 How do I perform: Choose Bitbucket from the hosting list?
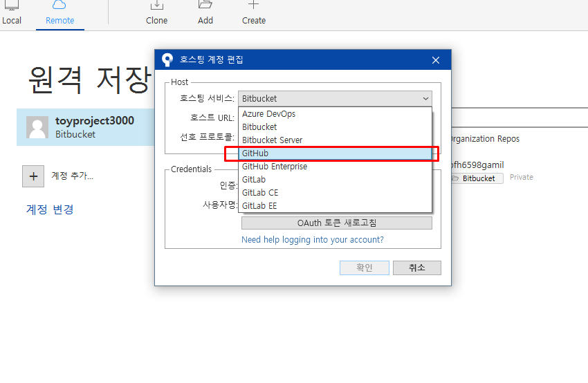click(x=335, y=127)
